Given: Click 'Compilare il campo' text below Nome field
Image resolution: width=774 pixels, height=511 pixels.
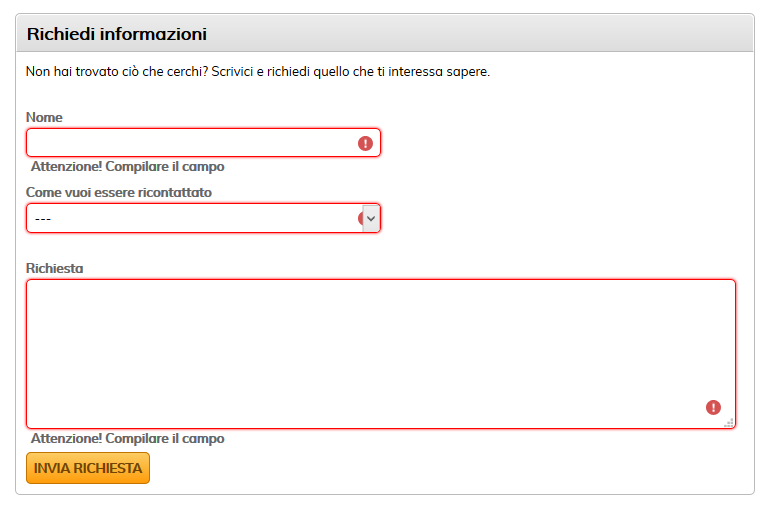Looking at the screenshot, I should coord(165,167).
